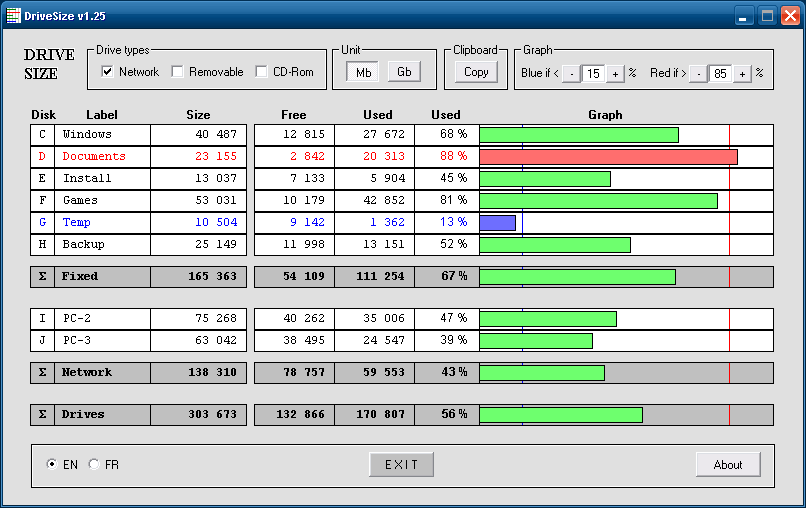Click the total used value 170 807

pyautogui.click(x=381, y=415)
